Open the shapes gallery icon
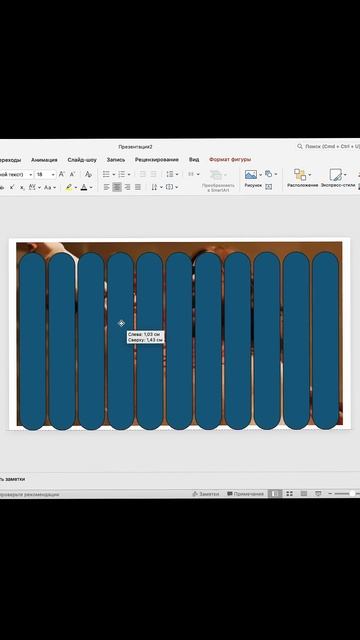 tap(269, 174)
